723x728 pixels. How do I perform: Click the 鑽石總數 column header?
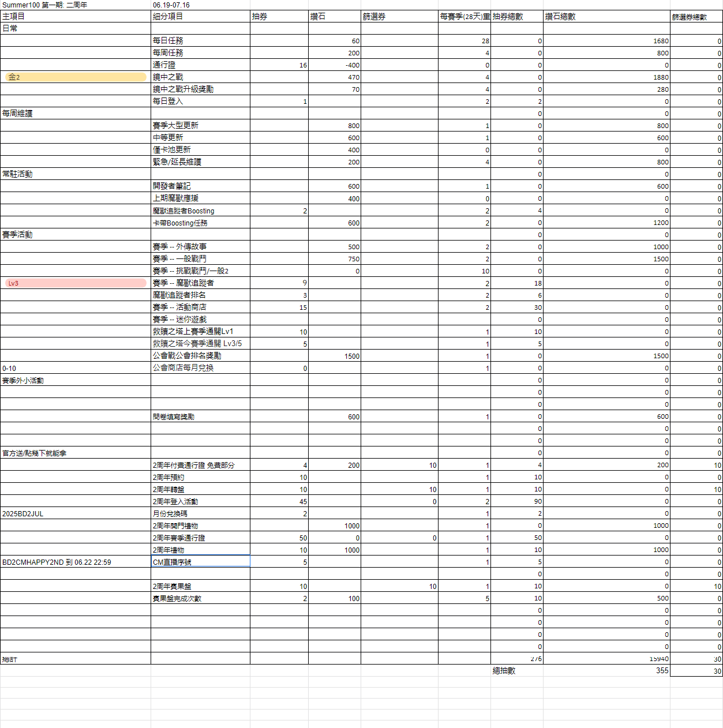606,17
